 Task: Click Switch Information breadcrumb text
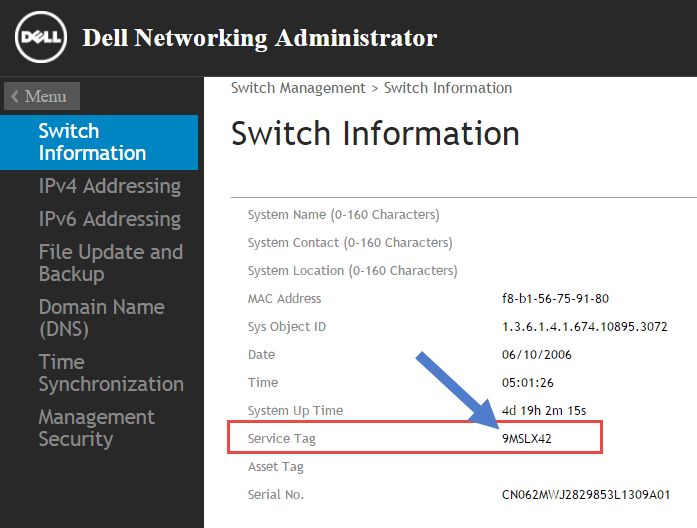tap(448, 88)
